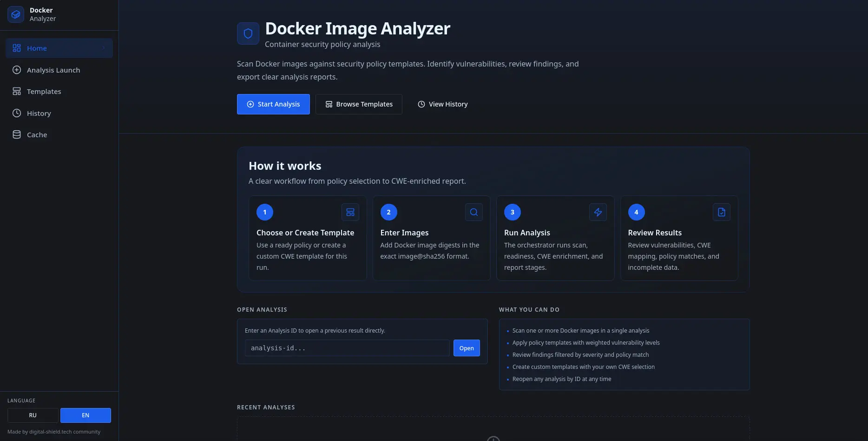Open the Home sidebar item

pos(59,48)
